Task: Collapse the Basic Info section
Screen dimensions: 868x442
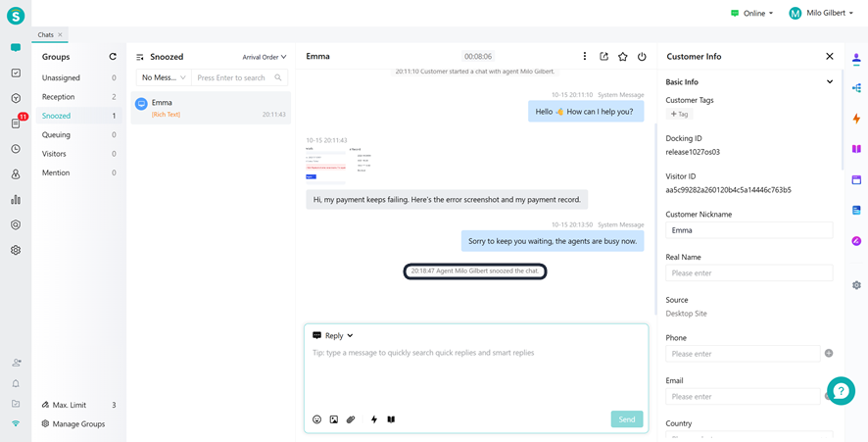Action: [x=829, y=82]
